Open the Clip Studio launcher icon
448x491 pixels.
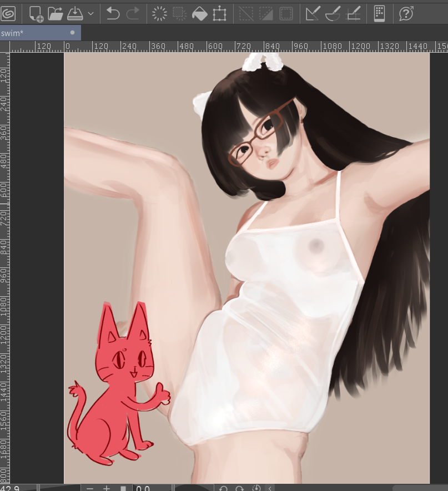click(8, 13)
